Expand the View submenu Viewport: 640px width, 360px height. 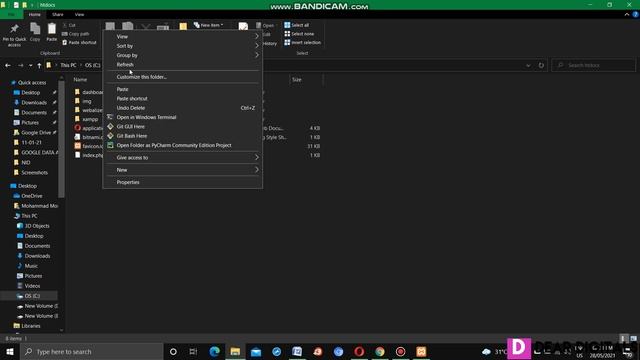point(182,36)
